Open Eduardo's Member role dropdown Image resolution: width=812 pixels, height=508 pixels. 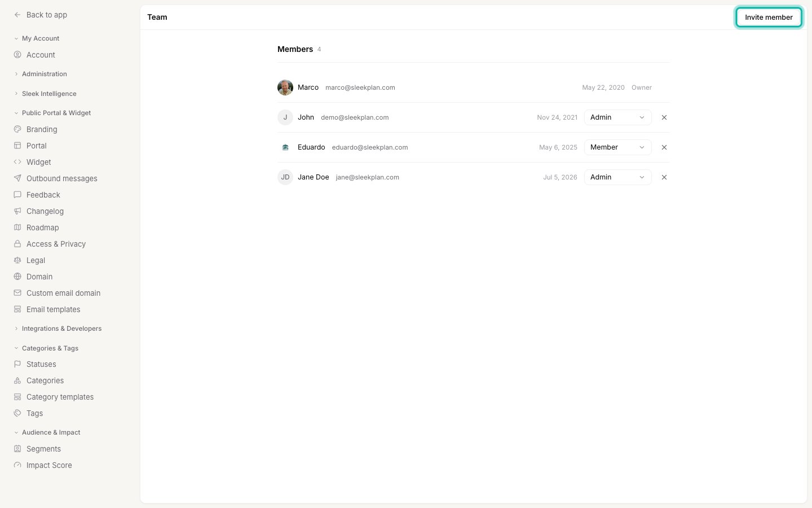tap(618, 147)
